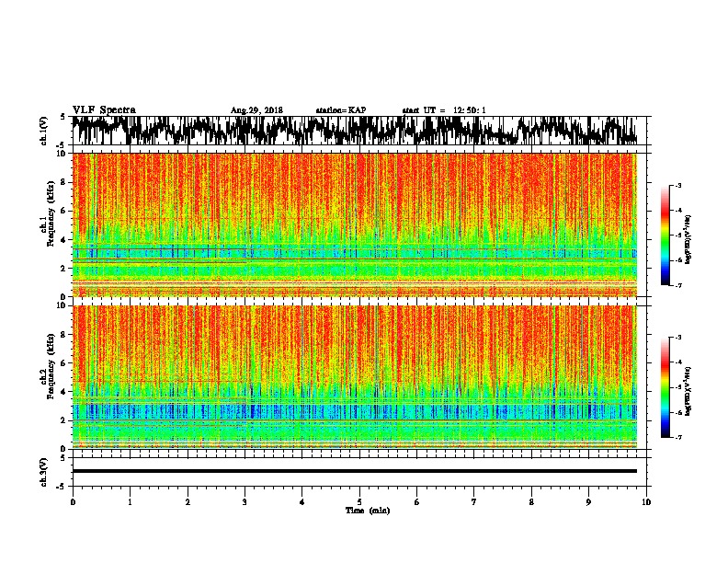The height and width of the screenshot is (563, 728).
Task: Select the "Time (min)" axis label
Action: click(368, 511)
